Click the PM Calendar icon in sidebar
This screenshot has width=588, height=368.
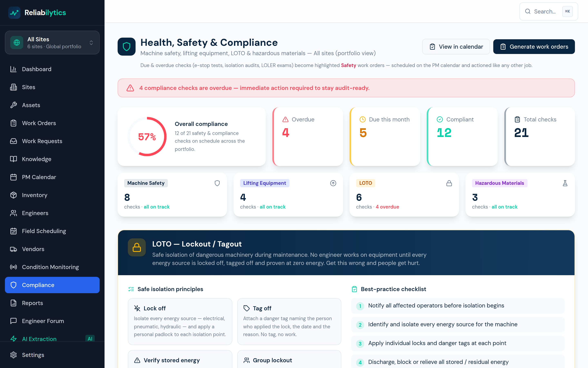click(13, 177)
